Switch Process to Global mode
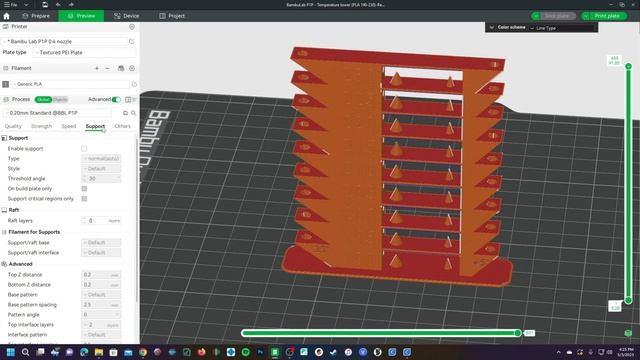The height and width of the screenshot is (360, 640). coord(43,100)
